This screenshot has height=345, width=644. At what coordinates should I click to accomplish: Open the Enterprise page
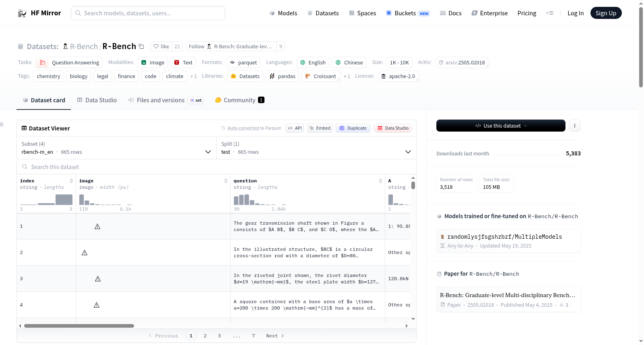point(489,13)
